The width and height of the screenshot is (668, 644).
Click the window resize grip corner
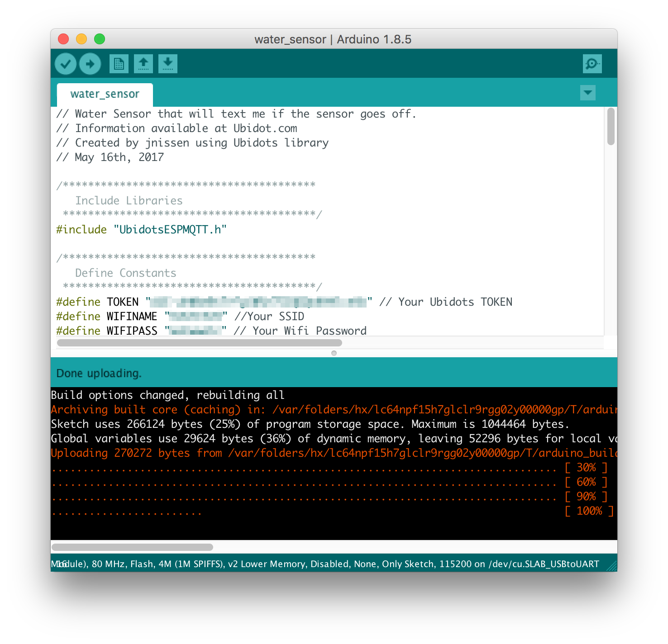(x=611, y=566)
